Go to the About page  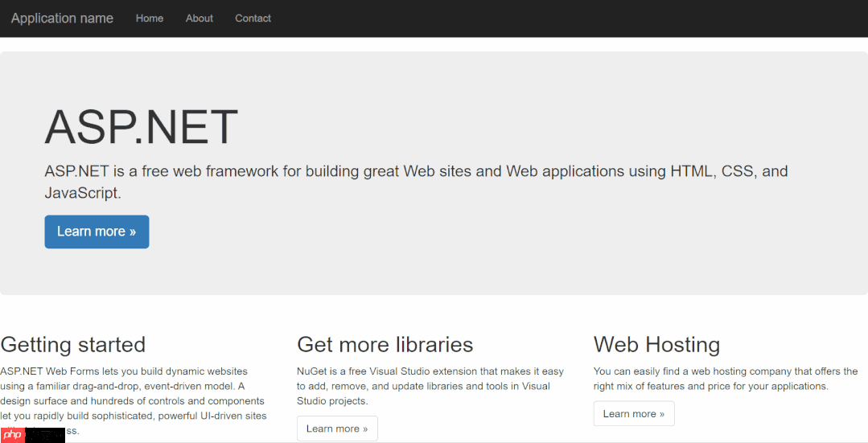[x=200, y=18]
